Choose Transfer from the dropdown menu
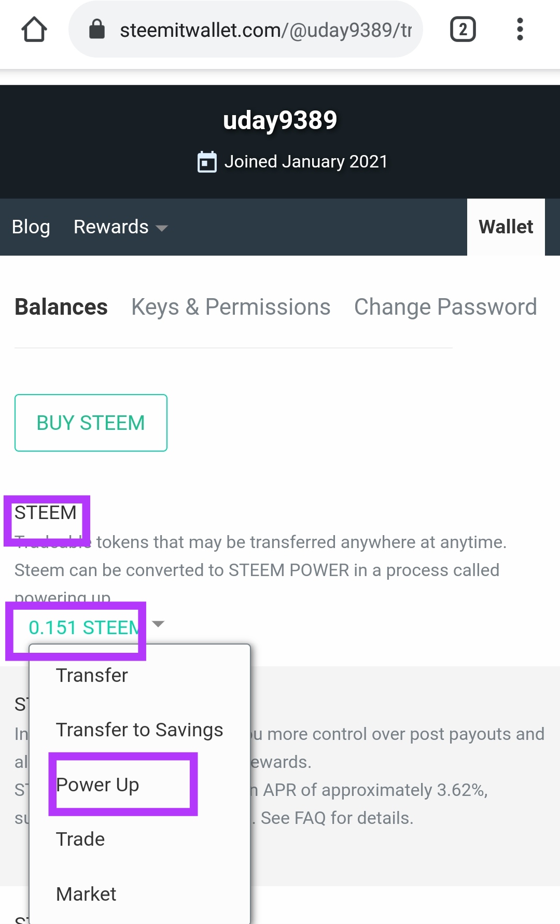 [92, 675]
